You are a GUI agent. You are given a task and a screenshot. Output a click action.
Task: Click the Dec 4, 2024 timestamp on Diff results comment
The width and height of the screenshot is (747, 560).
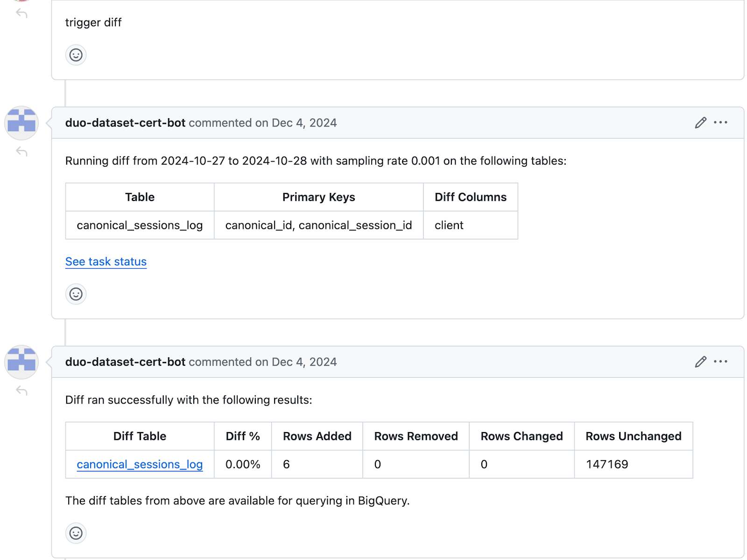pos(304,362)
